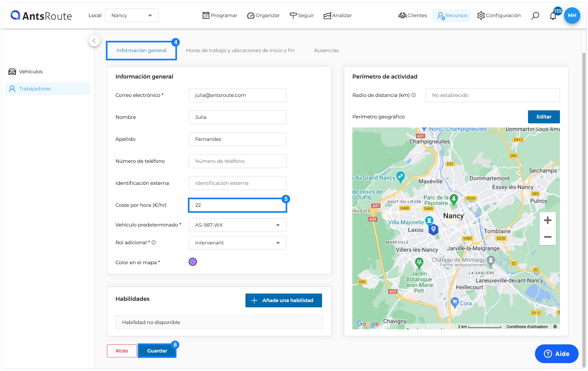Click the search magnifier icon

click(535, 16)
